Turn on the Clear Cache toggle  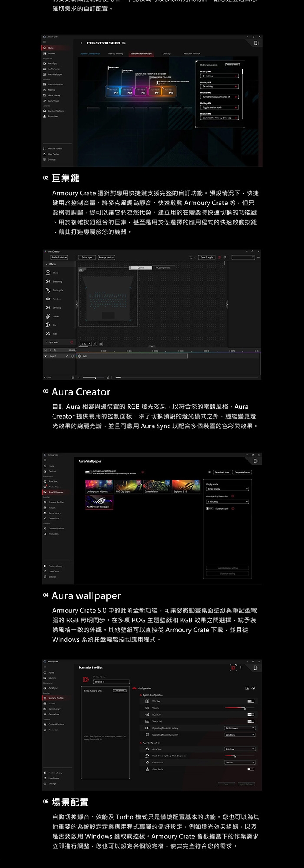coord(251,769)
